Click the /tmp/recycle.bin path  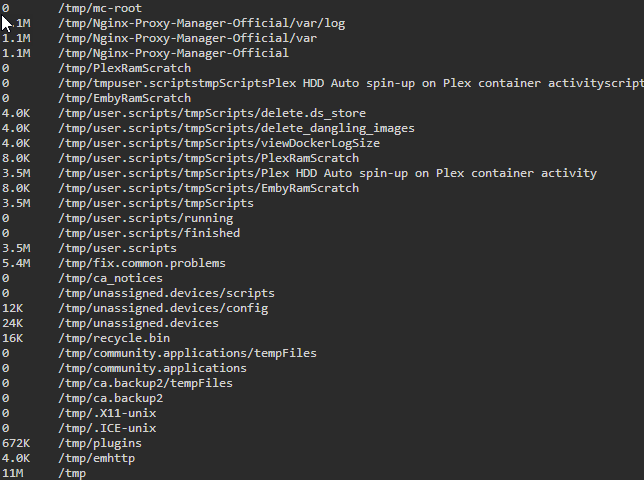tap(114, 338)
